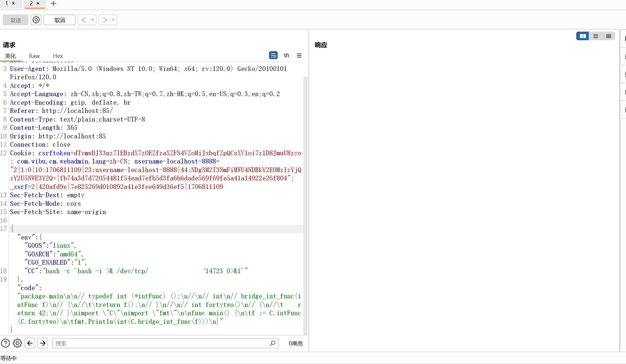
Task: Click the "GOARCH" amd64 line
Action: pos(54,254)
